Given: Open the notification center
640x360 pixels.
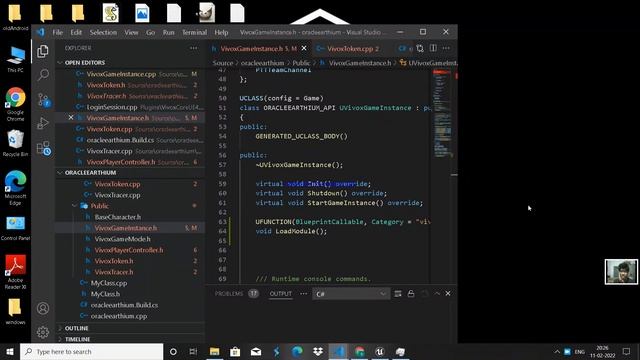Looking at the screenshot, I should point(626,351).
